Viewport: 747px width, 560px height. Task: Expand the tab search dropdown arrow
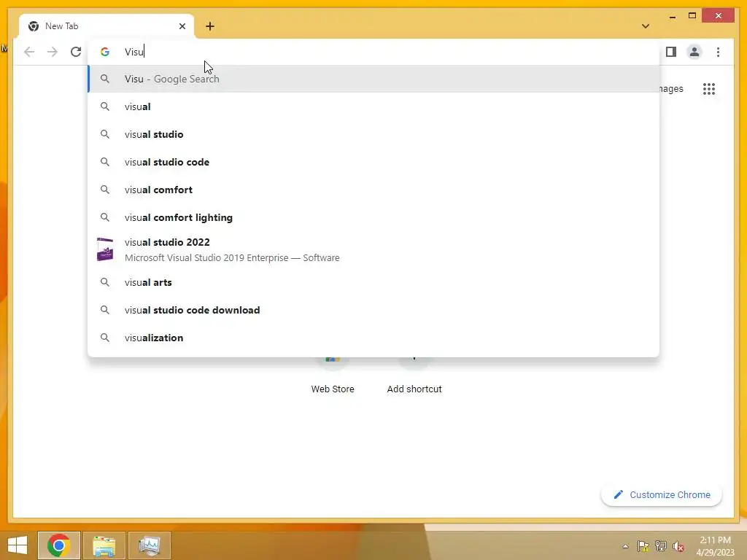645,26
